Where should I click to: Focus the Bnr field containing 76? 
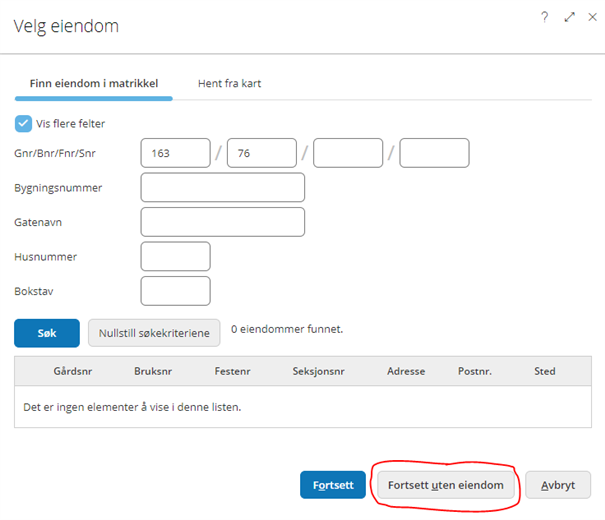pyautogui.click(x=262, y=153)
